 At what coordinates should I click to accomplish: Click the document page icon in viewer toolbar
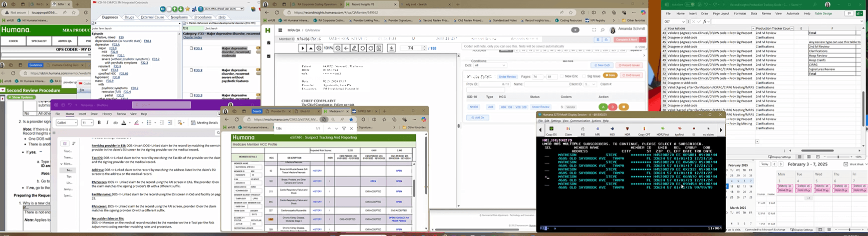[379, 48]
